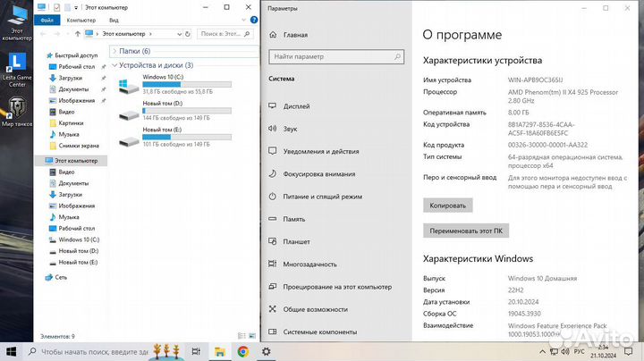Select Быстрый доступ in navigation pane

(72, 55)
